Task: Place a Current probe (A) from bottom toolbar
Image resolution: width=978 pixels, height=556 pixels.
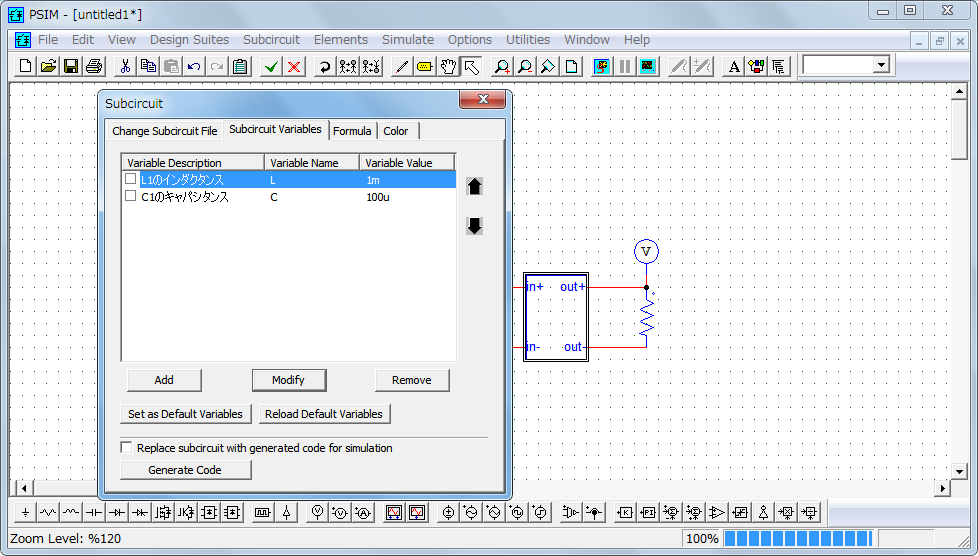Action: [x=363, y=513]
